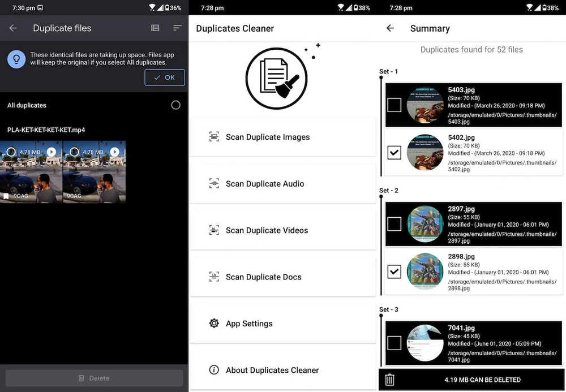Screen dimensions: 566x392
Task: Tap the 4.19 MB CAN BE DELETED button
Action: (x=482, y=380)
